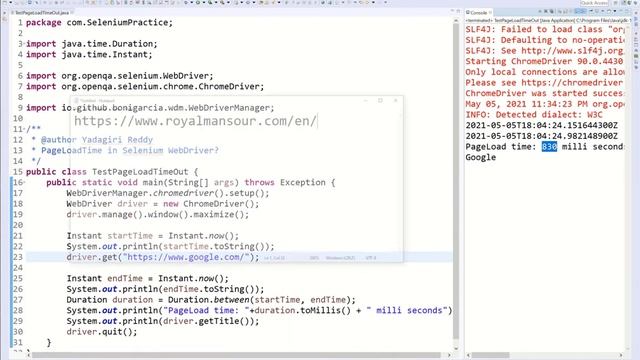Click 'Instant endTime = Instant.now();' on line 25
This screenshot has width=640, height=360.
(148, 278)
